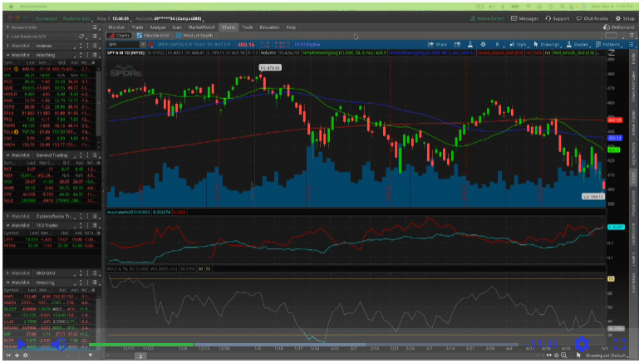This screenshot has height=363, width=644.
Task: Click the Connected status label
Action: pos(46,18)
